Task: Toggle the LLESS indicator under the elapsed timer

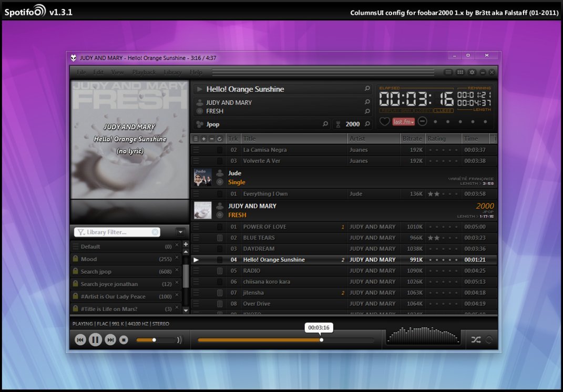Action: click(x=443, y=110)
